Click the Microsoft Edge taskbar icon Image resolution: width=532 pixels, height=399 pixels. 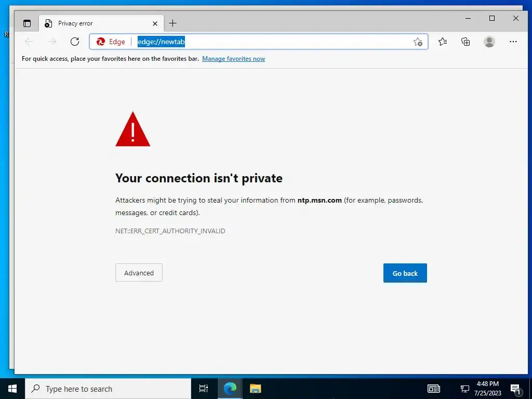230,389
